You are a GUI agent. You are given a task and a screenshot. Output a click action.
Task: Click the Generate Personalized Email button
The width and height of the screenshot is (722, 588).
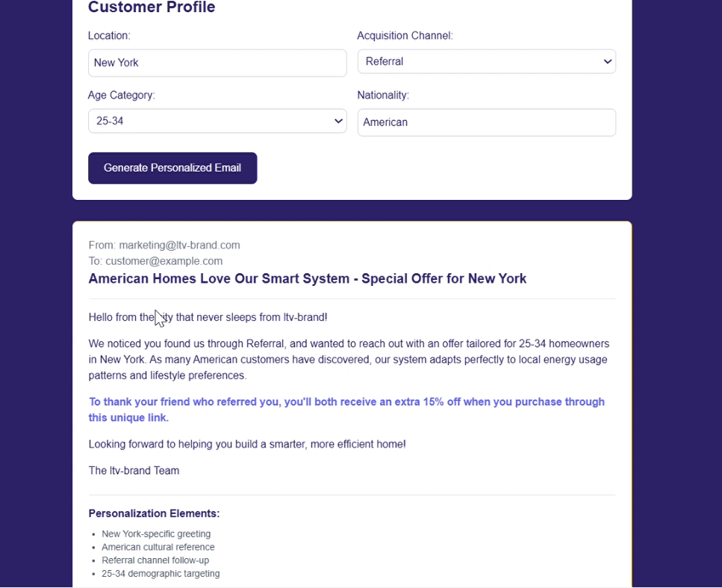[x=172, y=168]
